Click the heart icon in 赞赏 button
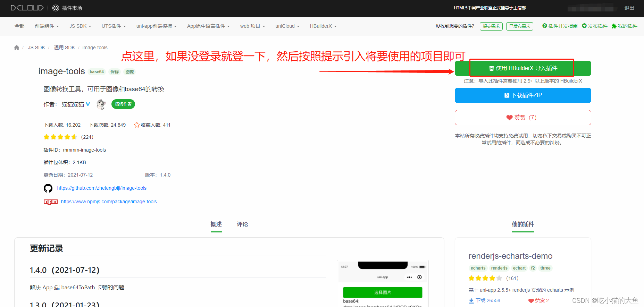 [509, 118]
